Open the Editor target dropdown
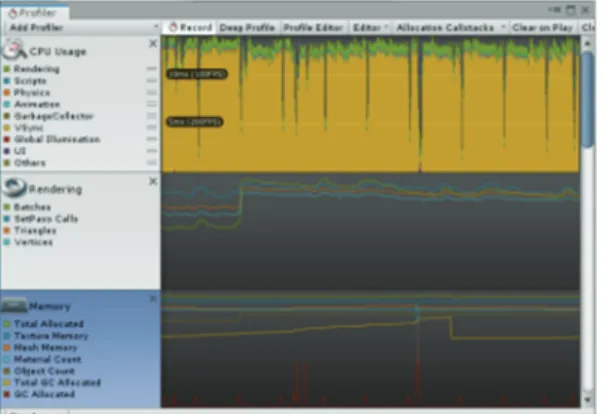This screenshot has width=604, height=414. [x=370, y=28]
